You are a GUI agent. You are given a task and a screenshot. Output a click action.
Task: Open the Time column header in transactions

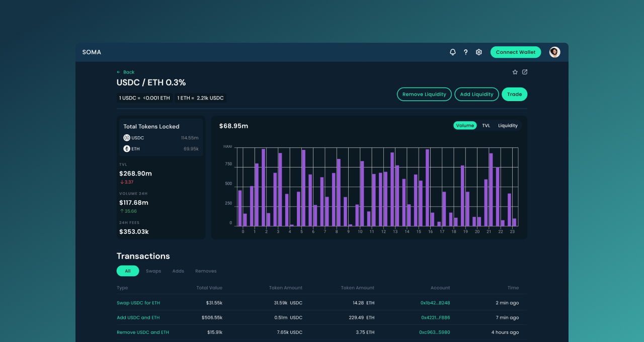click(x=513, y=288)
